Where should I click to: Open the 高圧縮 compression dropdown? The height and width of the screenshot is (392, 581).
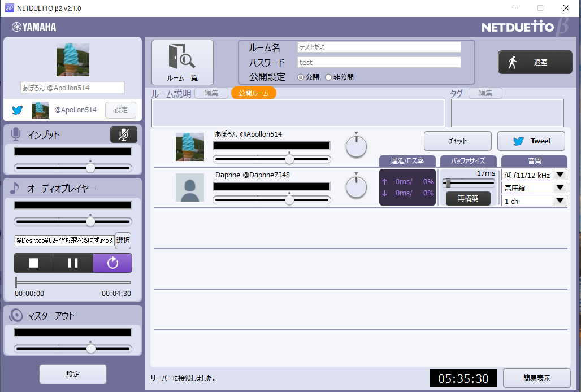pos(534,188)
